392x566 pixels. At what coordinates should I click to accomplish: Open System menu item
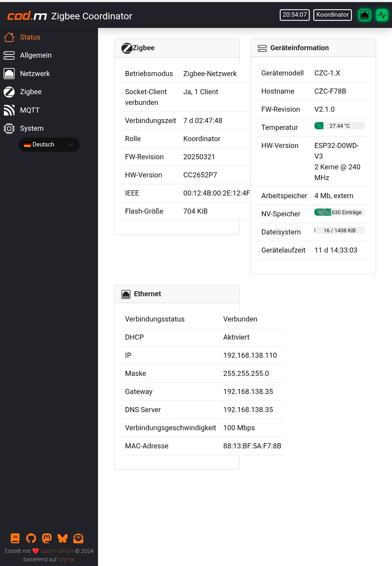[32, 128]
